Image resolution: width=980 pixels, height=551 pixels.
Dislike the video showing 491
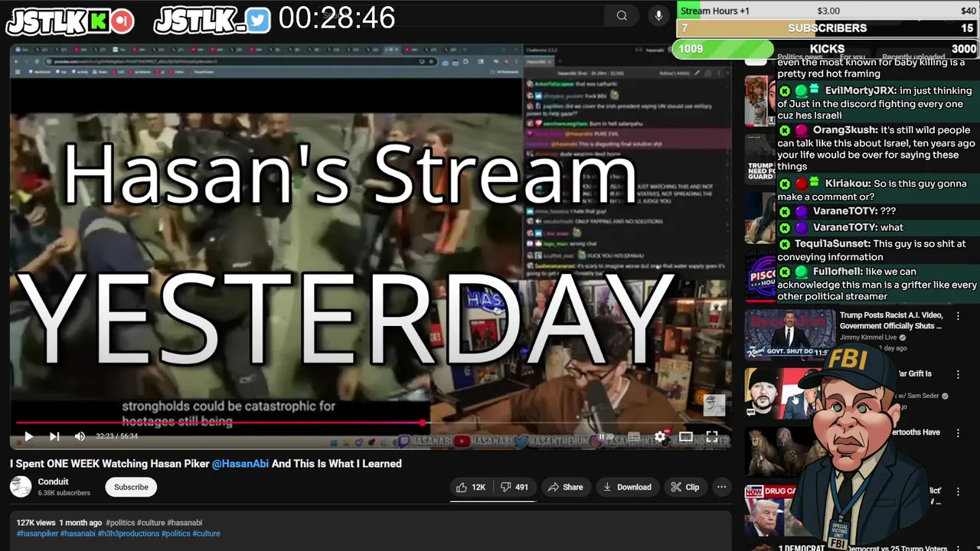point(514,487)
